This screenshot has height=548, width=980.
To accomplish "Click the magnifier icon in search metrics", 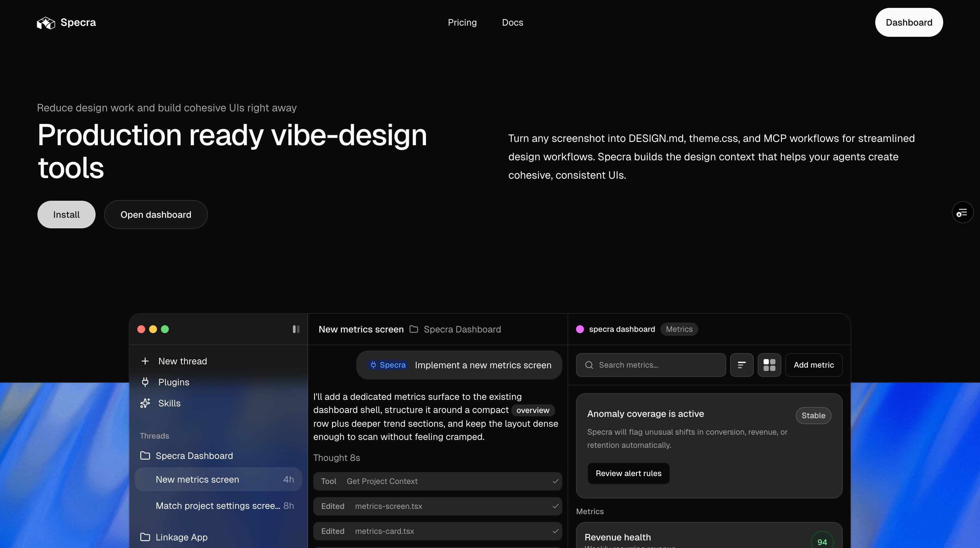I will pos(589,365).
